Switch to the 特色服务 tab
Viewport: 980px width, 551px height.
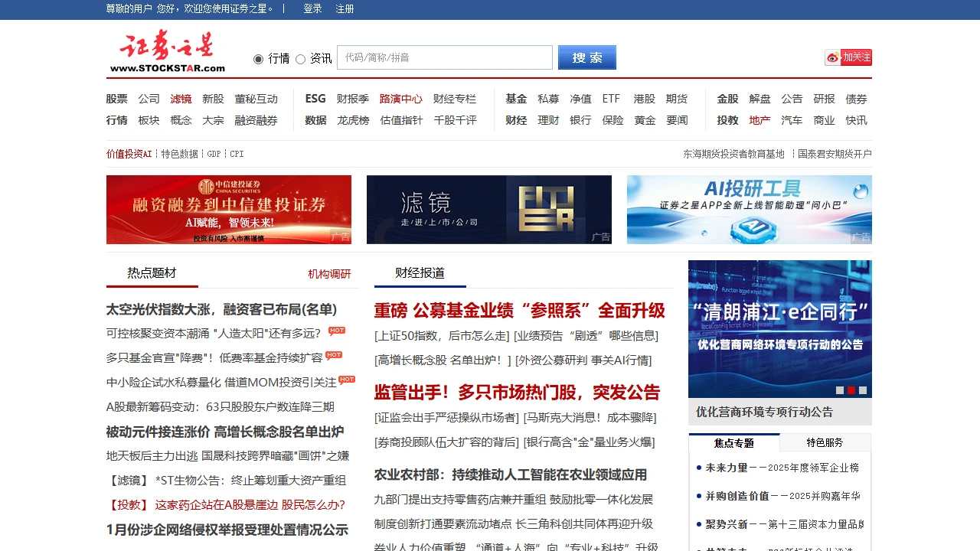tap(825, 442)
